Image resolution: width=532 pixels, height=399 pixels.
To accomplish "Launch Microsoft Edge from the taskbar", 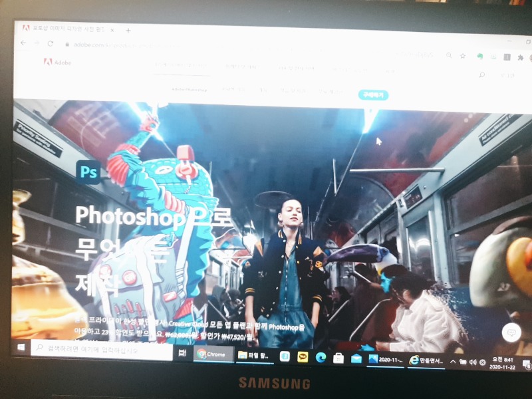I will (321, 357).
